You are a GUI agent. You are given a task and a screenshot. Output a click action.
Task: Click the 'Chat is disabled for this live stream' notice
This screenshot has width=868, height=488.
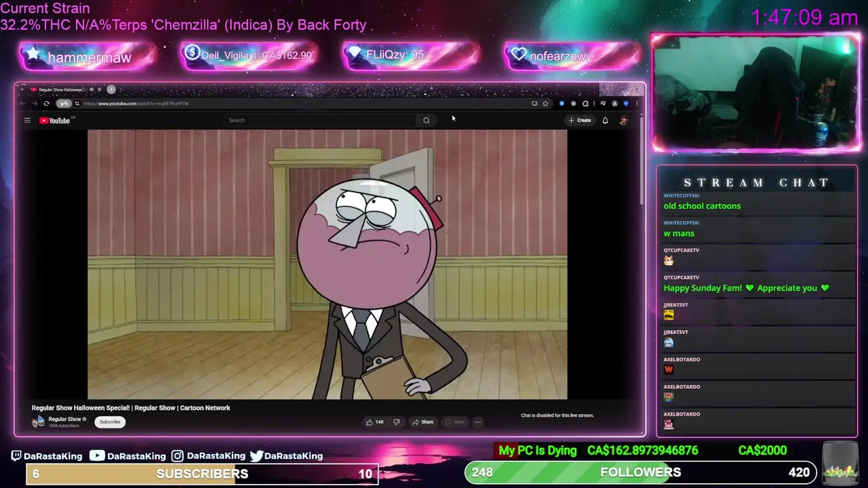click(x=557, y=415)
